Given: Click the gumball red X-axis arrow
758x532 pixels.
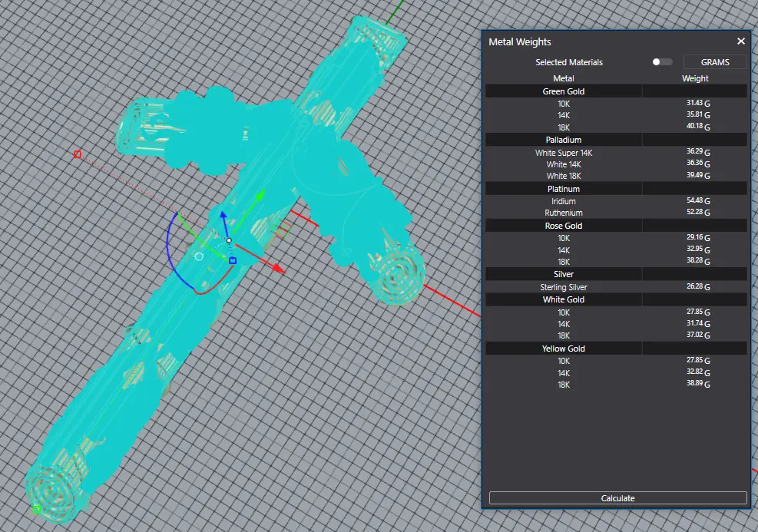Looking at the screenshot, I should pos(279,269).
